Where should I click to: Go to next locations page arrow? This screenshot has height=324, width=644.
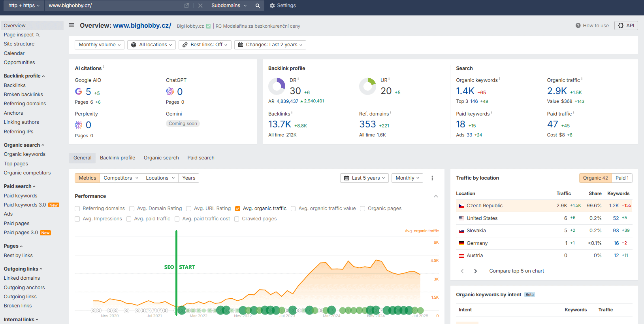click(x=475, y=271)
